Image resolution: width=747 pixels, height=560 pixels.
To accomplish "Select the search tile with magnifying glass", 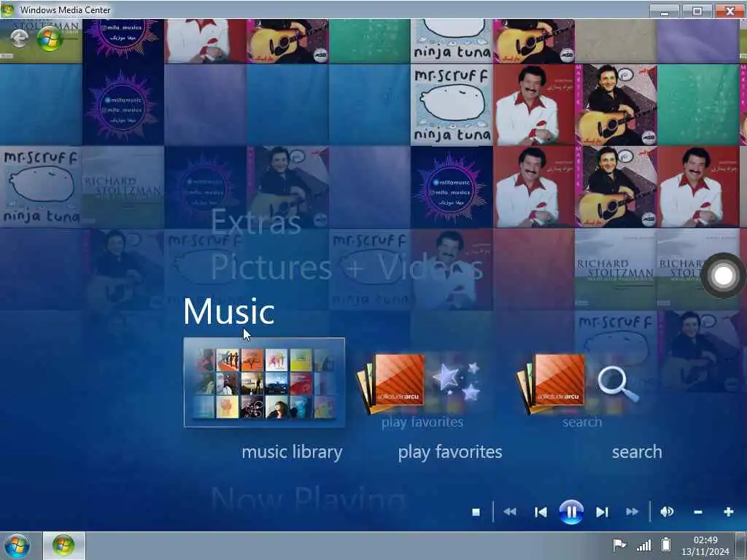I will point(578,384).
